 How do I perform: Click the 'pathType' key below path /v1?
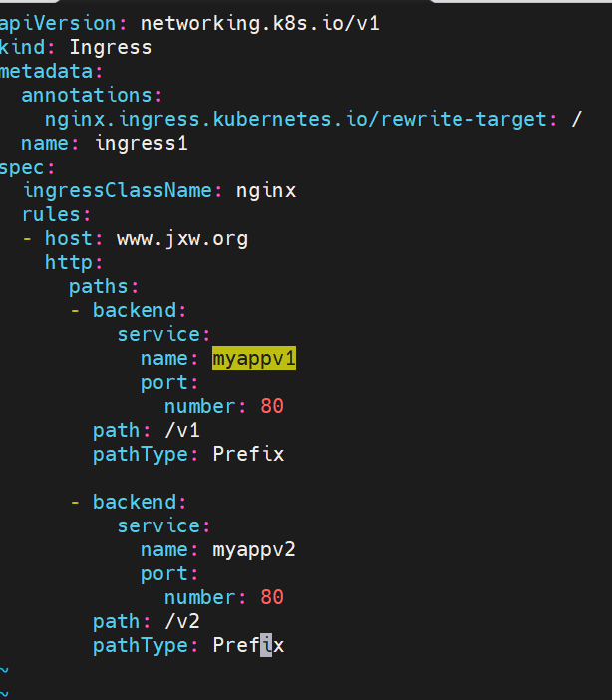(141, 455)
